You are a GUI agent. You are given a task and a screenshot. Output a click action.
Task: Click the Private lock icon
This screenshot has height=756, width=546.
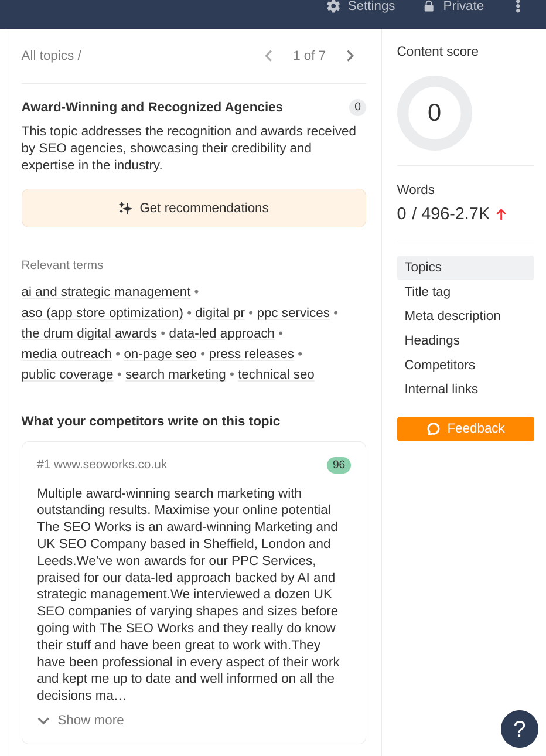pos(428,6)
